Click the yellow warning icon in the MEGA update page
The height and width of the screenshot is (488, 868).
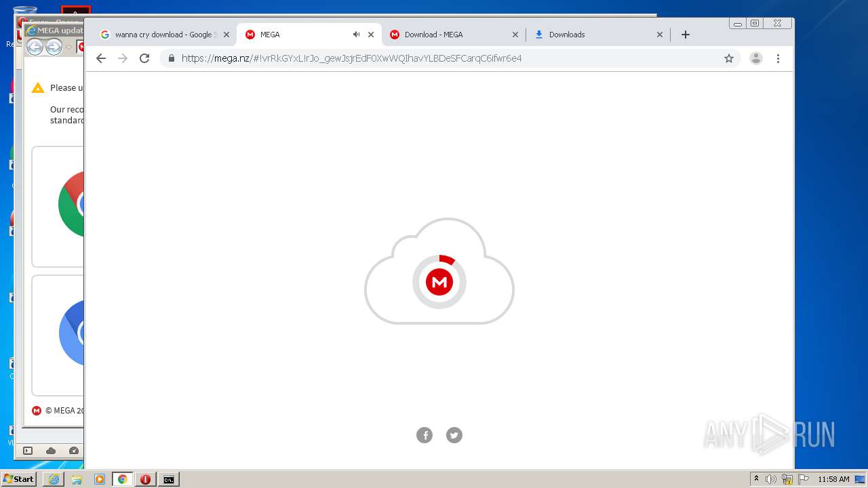tap(38, 87)
